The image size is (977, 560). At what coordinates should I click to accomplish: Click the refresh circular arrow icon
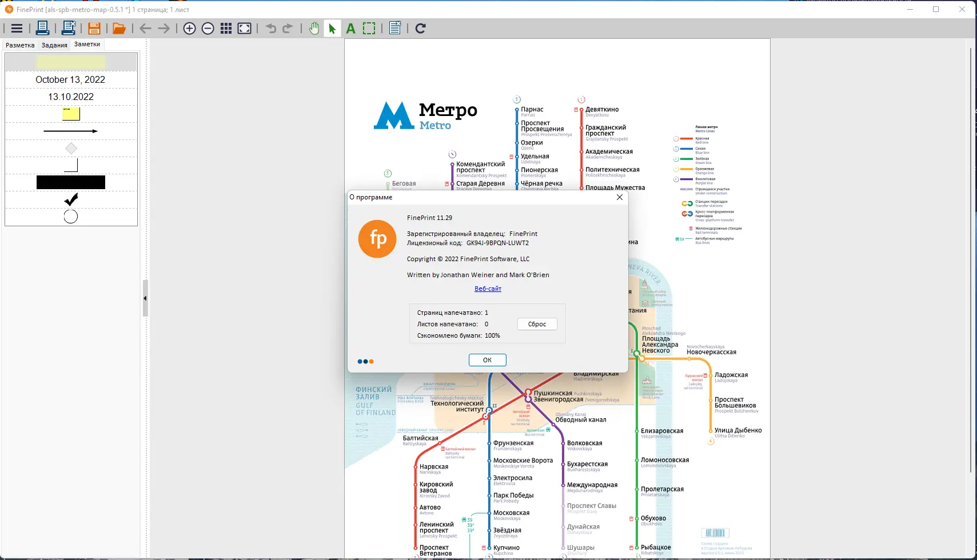421,29
